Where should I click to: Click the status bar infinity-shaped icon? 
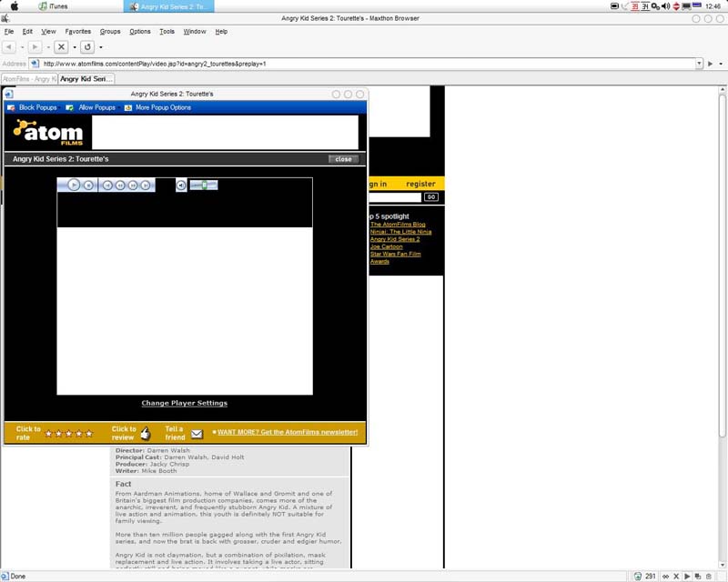tap(665, 576)
